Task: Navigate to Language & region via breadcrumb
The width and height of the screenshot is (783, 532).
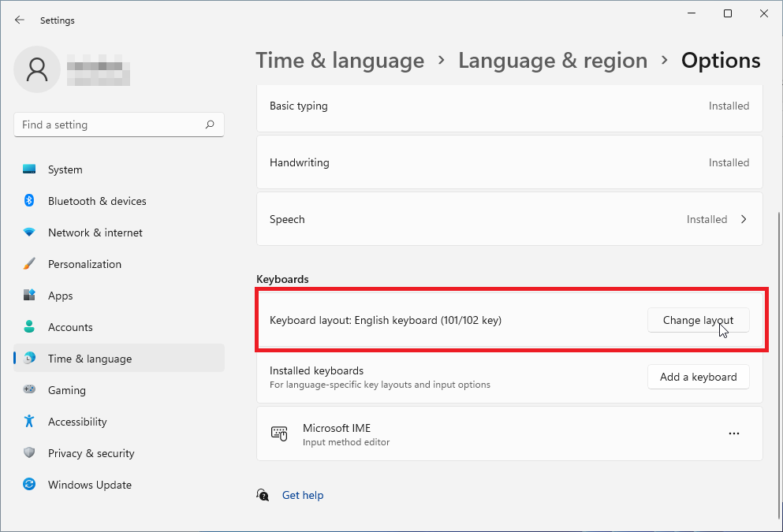Action: click(553, 60)
